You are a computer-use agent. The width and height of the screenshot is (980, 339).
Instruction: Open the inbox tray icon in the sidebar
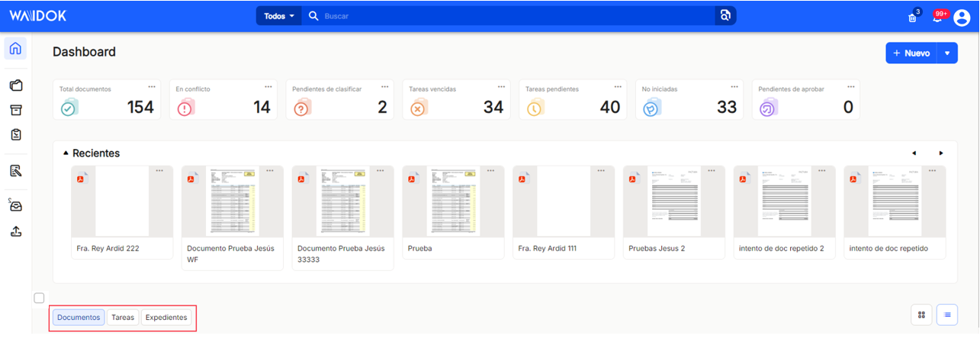coord(15,205)
